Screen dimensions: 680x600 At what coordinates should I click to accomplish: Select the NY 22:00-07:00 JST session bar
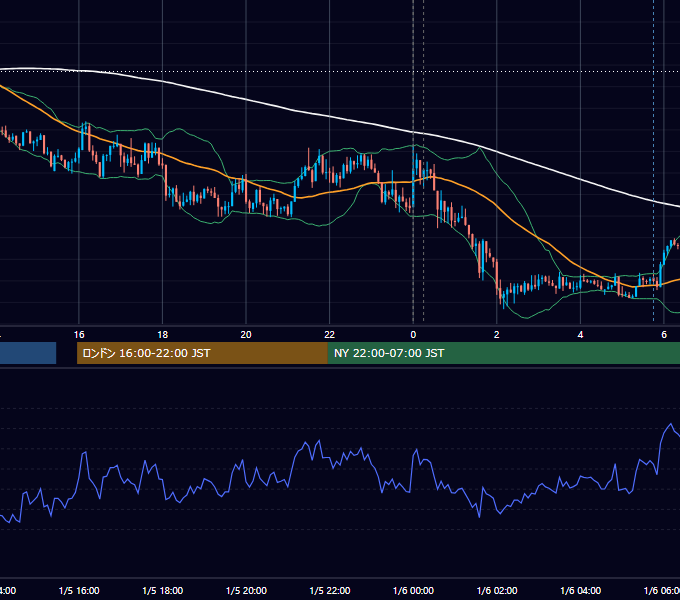503,353
